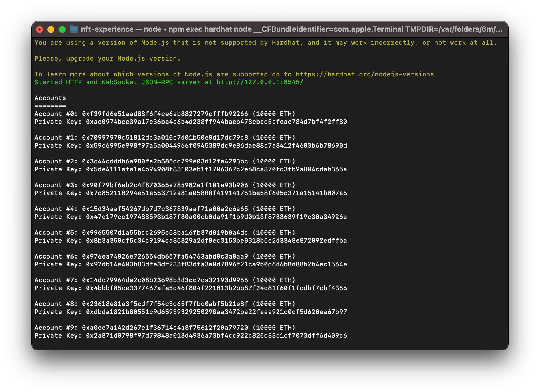
Task: Click Account #3 address 0x90f79bf6...b906
Action: click(x=165, y=185)
